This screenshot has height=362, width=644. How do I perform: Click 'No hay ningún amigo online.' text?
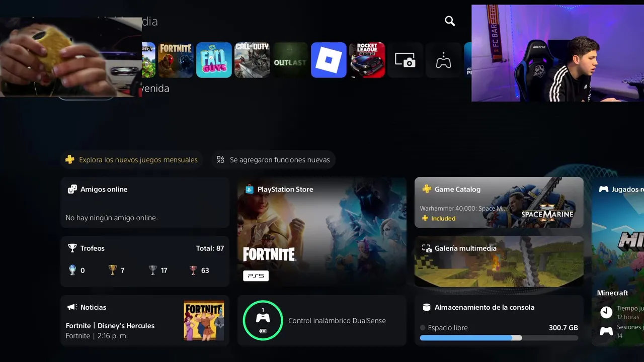click(112, 218)
